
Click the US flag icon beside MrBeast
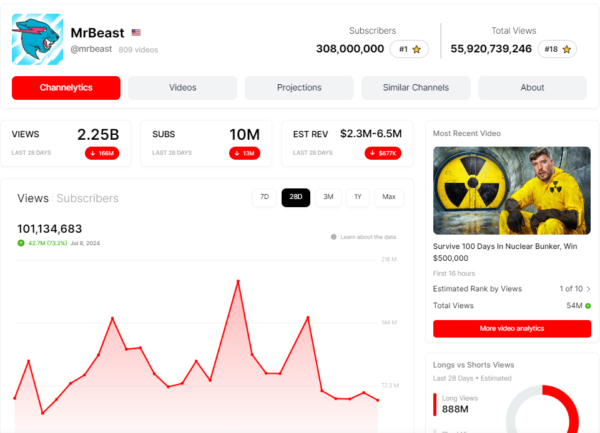[x=136, y=33]
